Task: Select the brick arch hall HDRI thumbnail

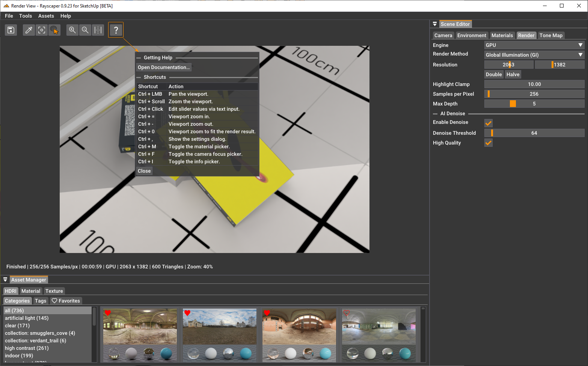Action: pos(299,335)
